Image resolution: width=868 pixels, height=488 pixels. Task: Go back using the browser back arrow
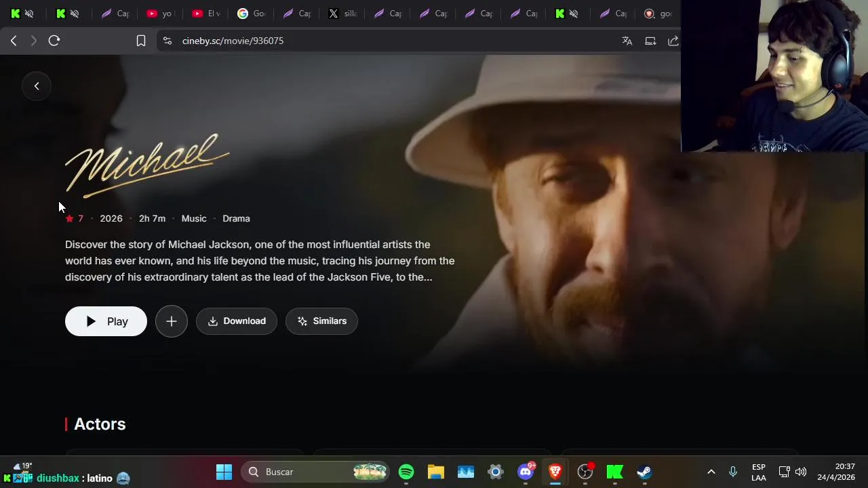click(14, 41)
